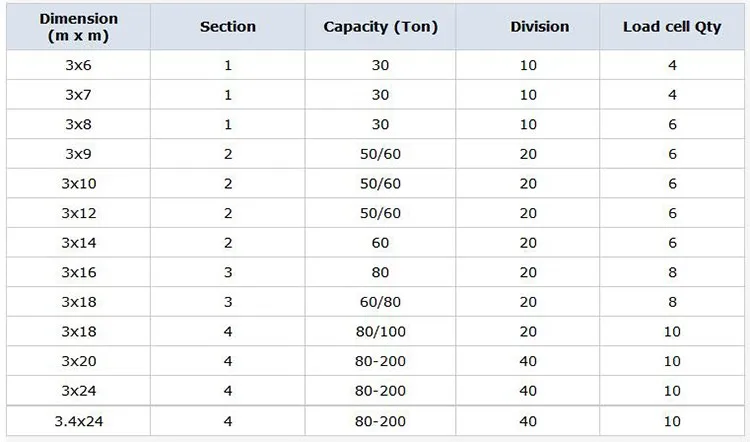Select the 3x8 dimension cell
Viewport: 750px width, 442px height.
point(78,124)
